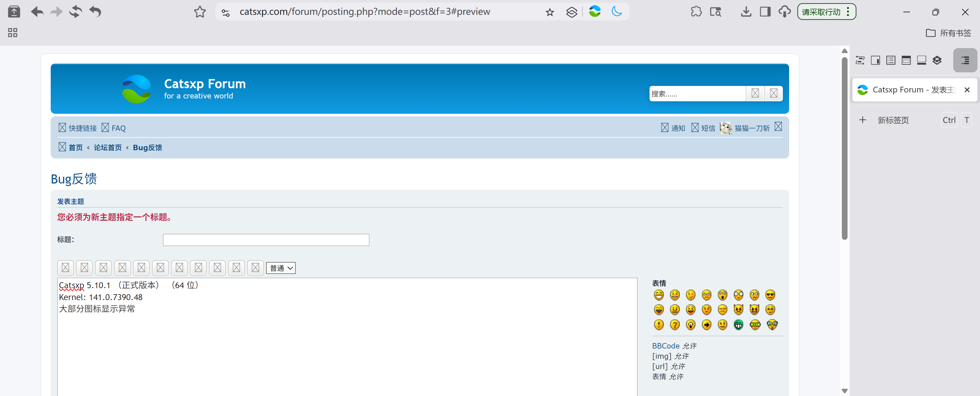980x396 pixels.
Task: Toggle dark mode moon icon
Action: point(617,12)
